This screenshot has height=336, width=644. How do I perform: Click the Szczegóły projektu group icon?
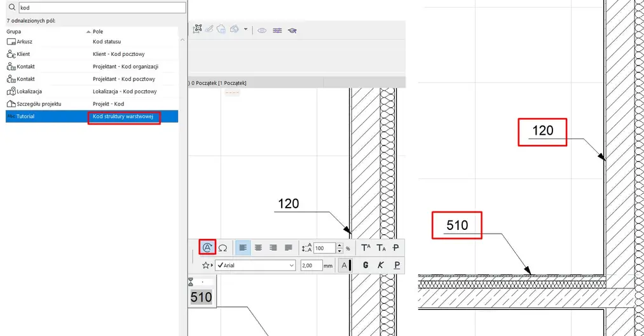[x=11, y=104]
